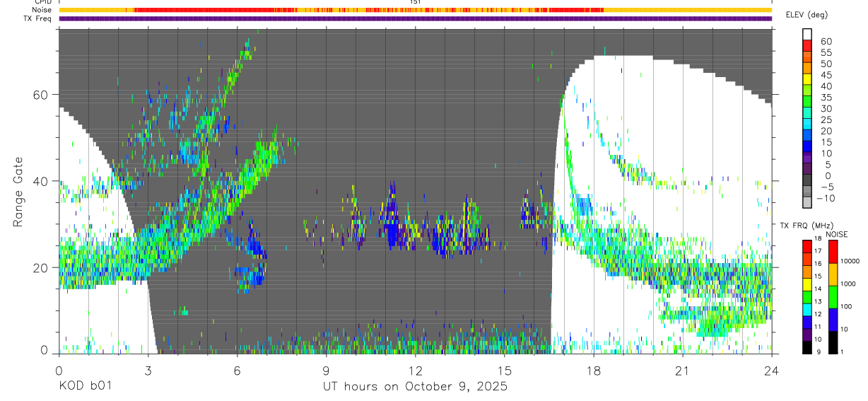This screenshot has width=868, height=401.
Task: Click the NOISE colorbar label '10000'
Action: tap(852, 262)
